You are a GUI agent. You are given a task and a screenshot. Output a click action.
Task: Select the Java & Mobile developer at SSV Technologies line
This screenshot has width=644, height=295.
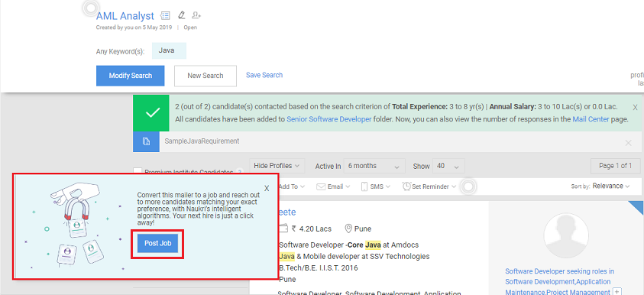point(354,256)
